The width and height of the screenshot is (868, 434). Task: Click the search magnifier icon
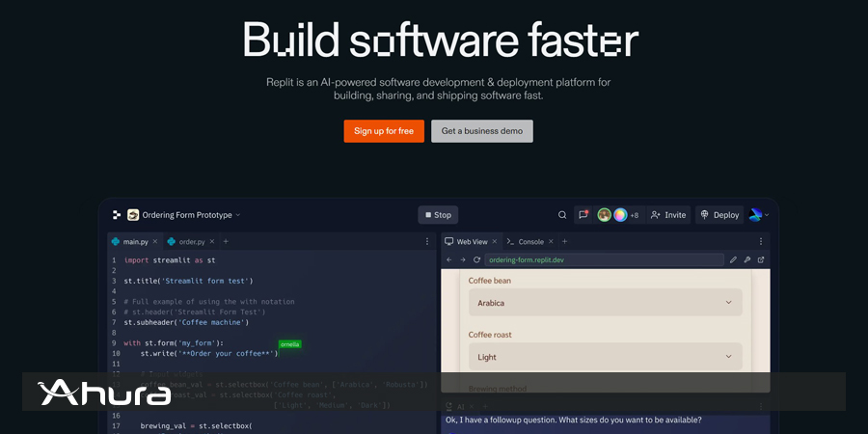pyautogui.click(x=562, y=215)
